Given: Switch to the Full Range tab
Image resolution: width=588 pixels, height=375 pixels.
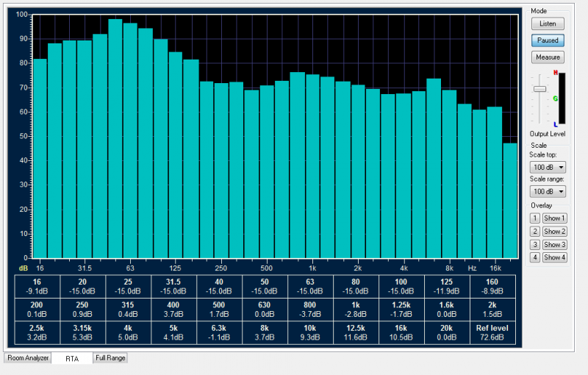Looking at the screenshot, I should pyautogui.click(x=110, y=358).
